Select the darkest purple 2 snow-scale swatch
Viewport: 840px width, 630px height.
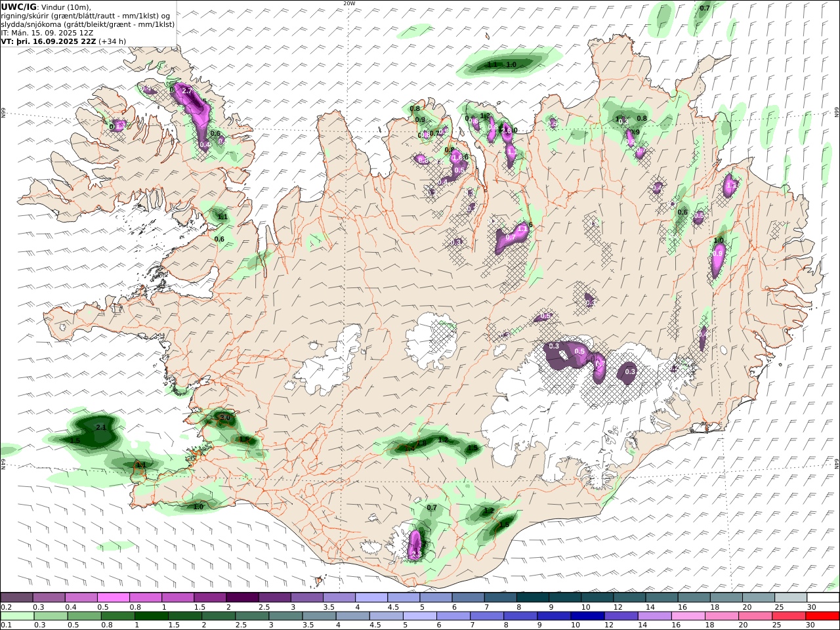coord(242,598)
